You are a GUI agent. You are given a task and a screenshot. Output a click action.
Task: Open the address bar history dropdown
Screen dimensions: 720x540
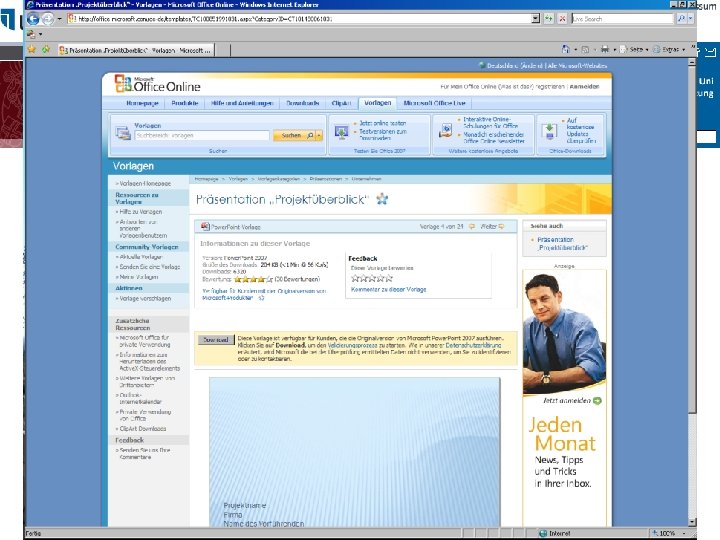535,19
